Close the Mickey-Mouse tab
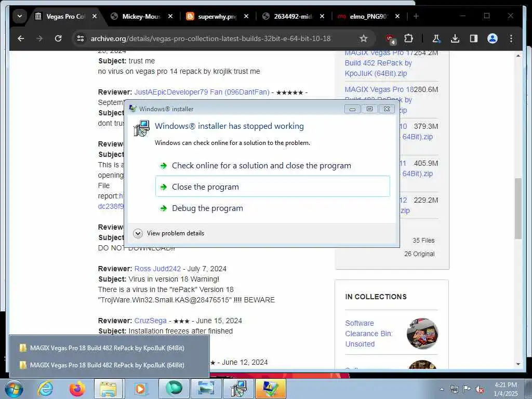 pyautogui.click(x=170, y=16)
